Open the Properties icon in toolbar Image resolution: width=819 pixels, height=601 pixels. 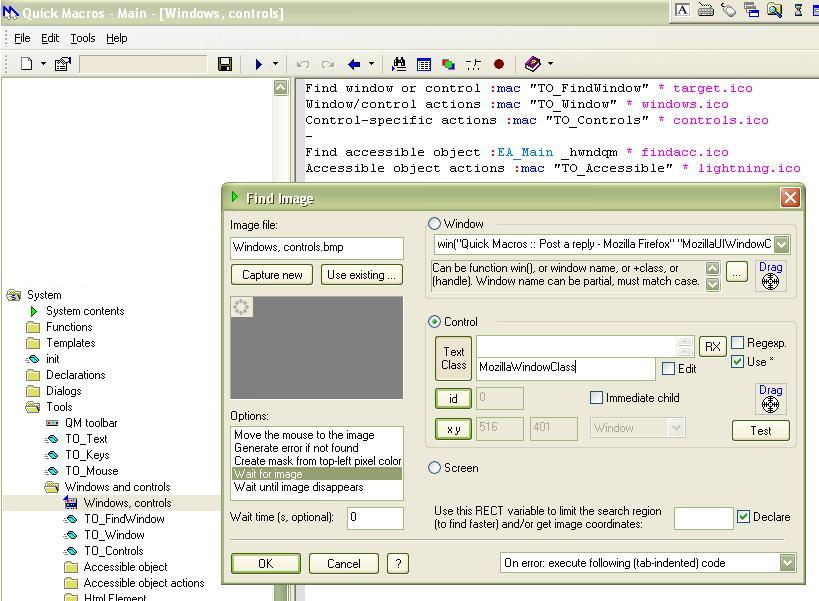coord(62,64)
